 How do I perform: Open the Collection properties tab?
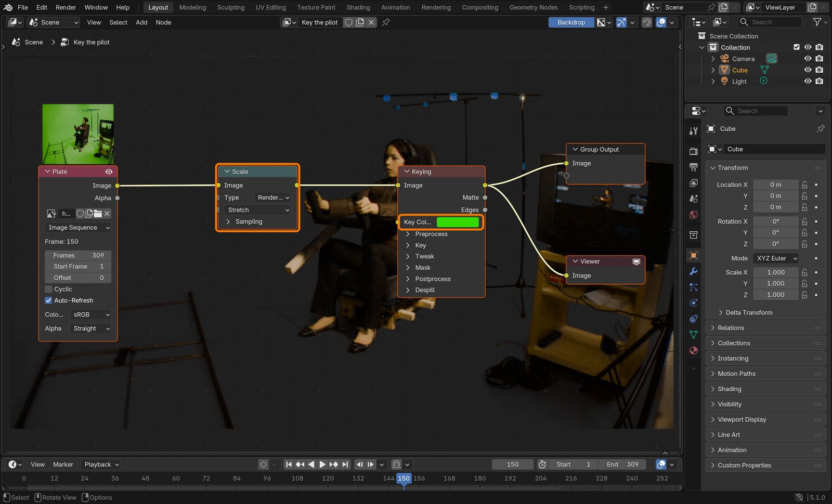pos(693,235)
